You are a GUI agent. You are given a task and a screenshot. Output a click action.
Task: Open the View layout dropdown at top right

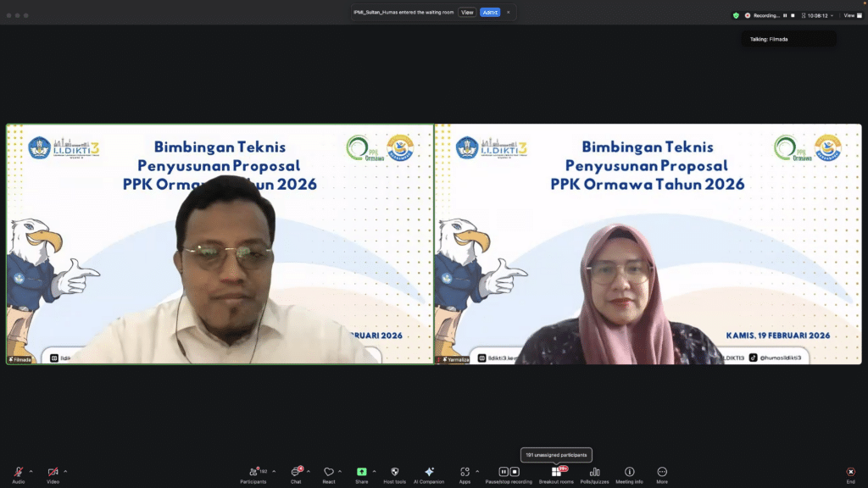pyautogui.click(x=850, y=15)
